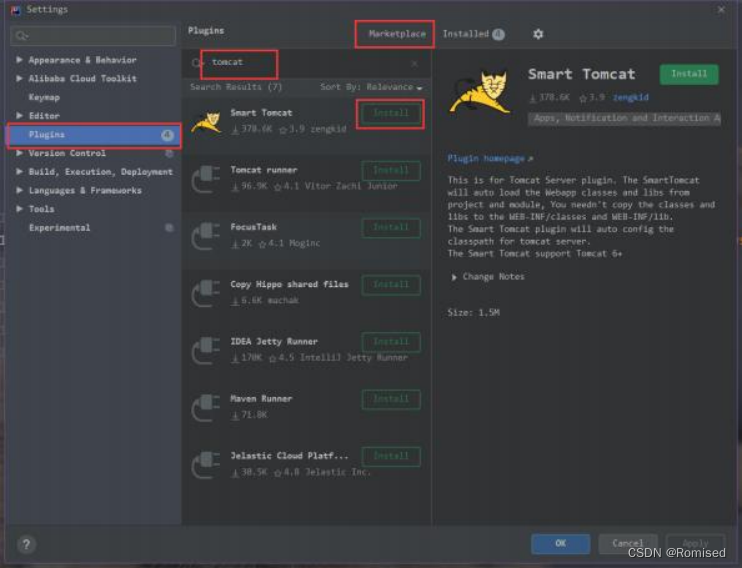This screenshot has width=742, height=568.
Task: Click the help question mark button
Action: (26, 544)
